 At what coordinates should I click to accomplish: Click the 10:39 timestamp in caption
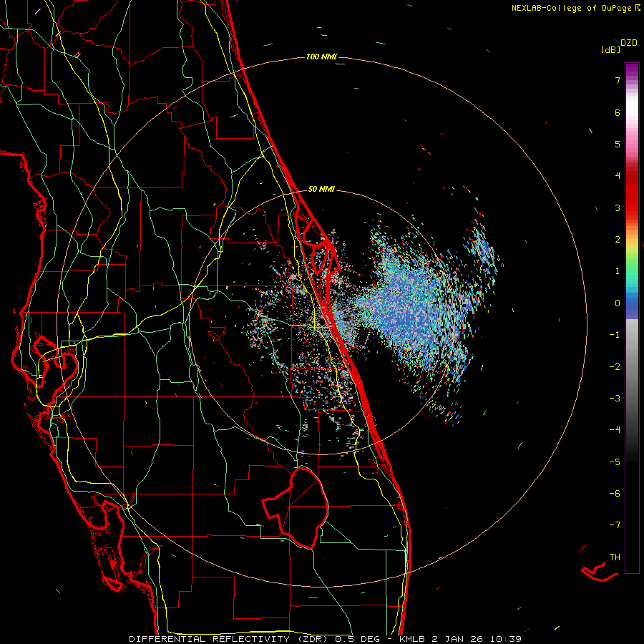(x=506, y=639)
